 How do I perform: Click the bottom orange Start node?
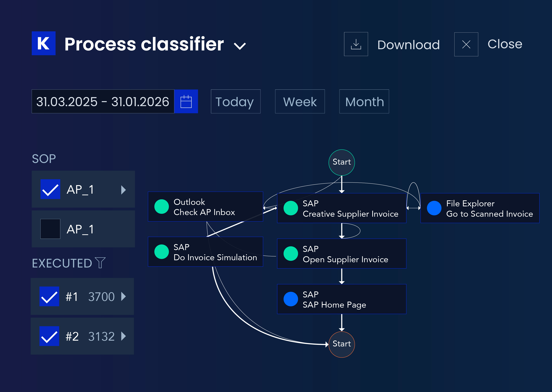pos(342,344)
